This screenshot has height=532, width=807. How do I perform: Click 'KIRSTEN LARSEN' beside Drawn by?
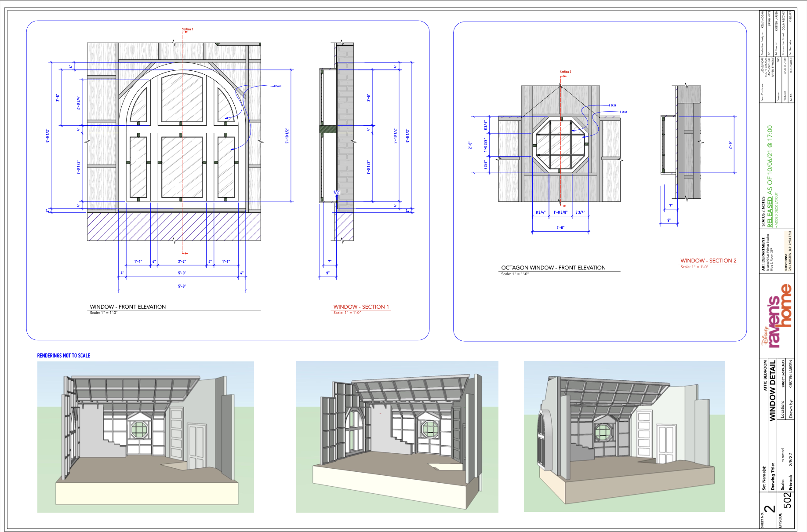(791, 375)
